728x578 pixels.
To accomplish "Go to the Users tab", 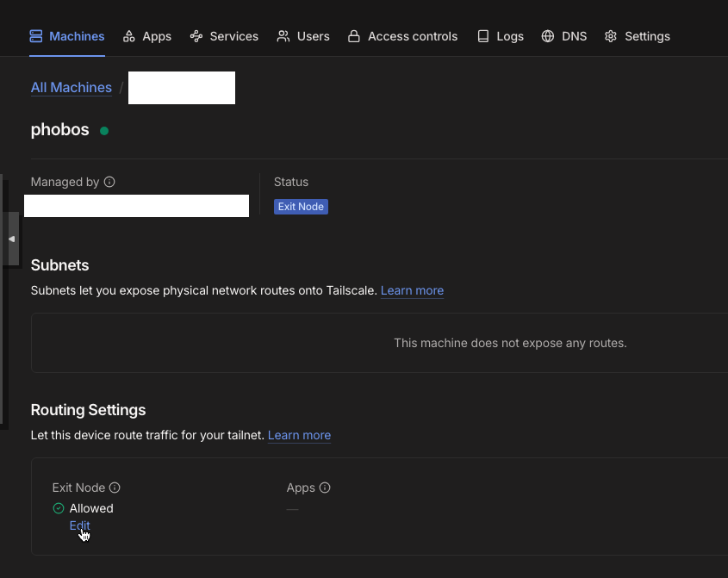I will [303, 36].
